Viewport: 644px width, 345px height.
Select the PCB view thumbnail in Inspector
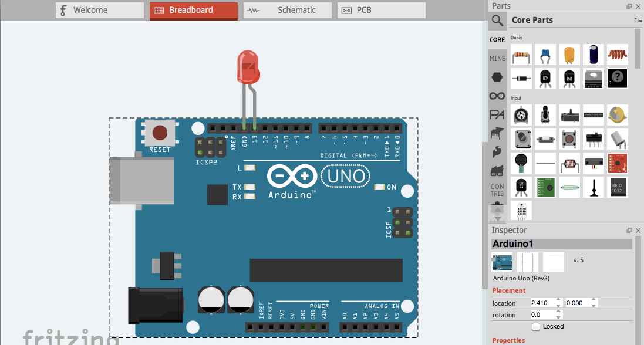pos(553,262)
